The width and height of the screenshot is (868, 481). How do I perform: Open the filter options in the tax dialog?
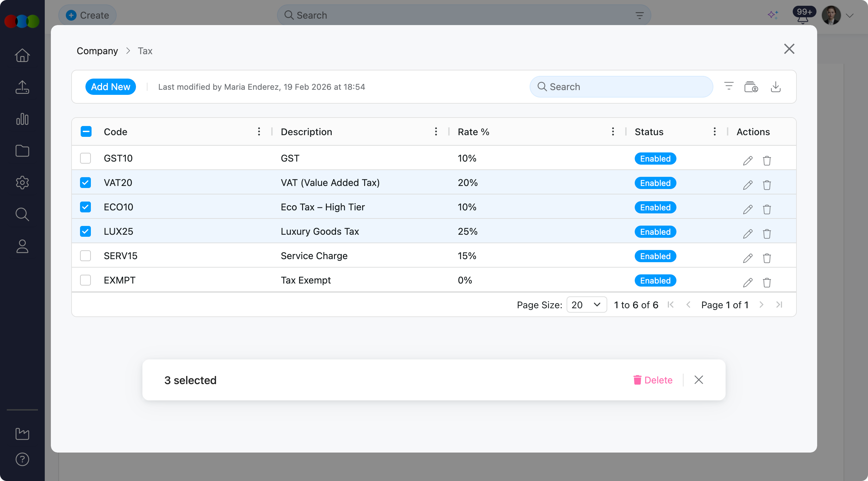[728, 86]
